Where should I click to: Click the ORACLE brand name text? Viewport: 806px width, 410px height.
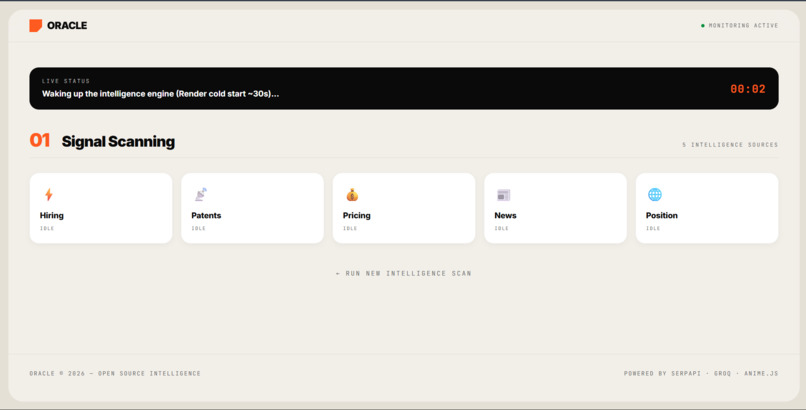tap(67, 26)
